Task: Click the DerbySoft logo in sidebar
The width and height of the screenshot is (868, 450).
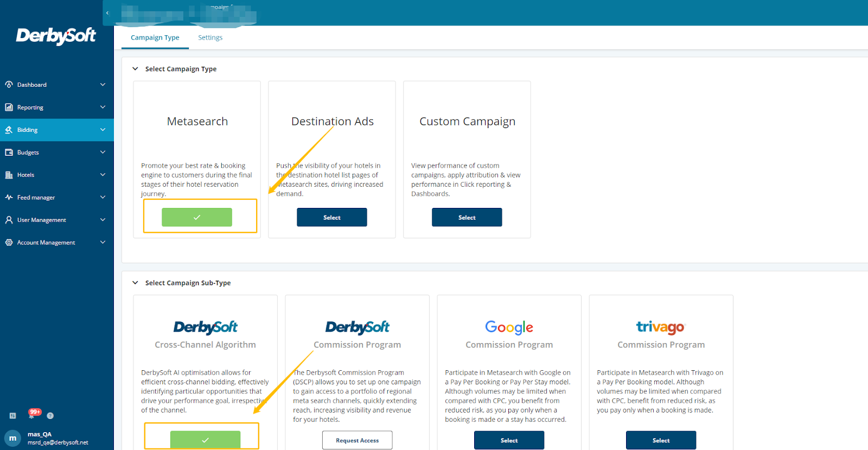Action: tap(56, 36)
